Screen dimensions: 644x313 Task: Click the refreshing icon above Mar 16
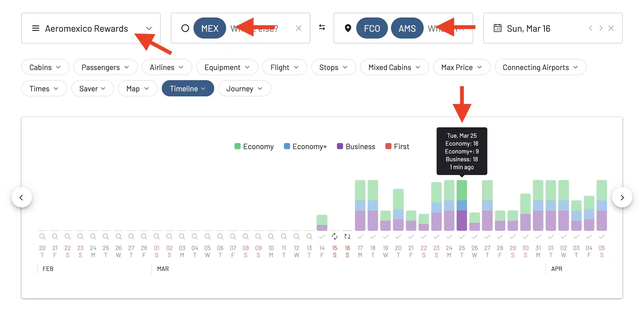click(347, 236)
